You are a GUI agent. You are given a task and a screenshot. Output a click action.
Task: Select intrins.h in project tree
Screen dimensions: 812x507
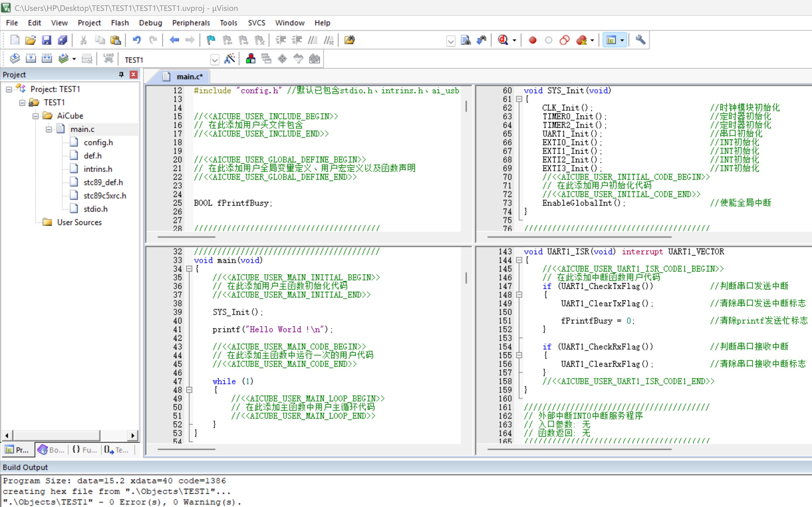[x=98, y=169]
